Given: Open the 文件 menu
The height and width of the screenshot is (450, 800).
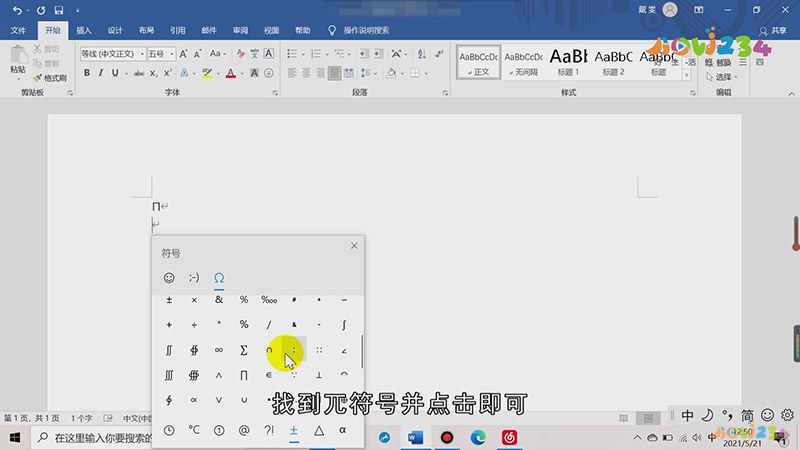Looking at the screenshot, I should coord(18,30).
